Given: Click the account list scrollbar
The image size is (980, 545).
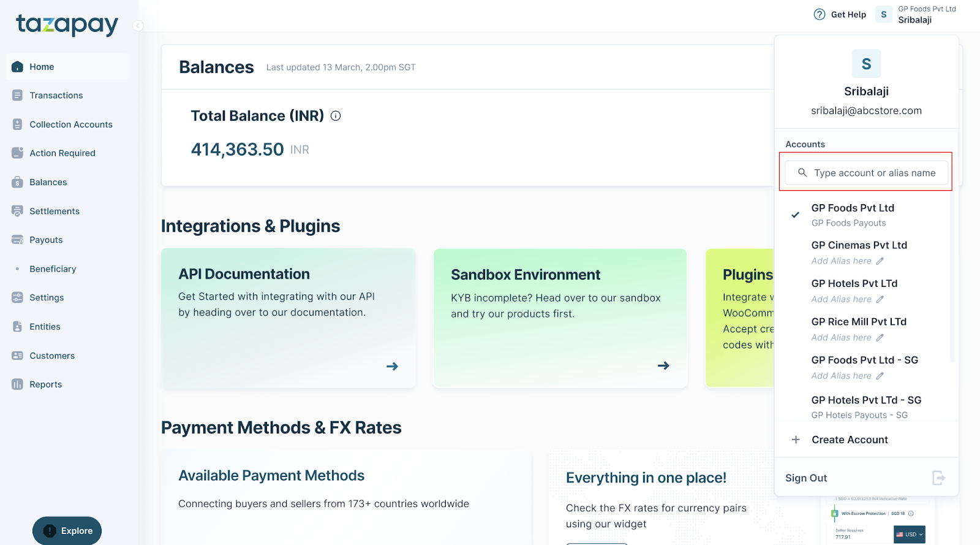Looking at the screenshot, I should [x=952, y=276].
